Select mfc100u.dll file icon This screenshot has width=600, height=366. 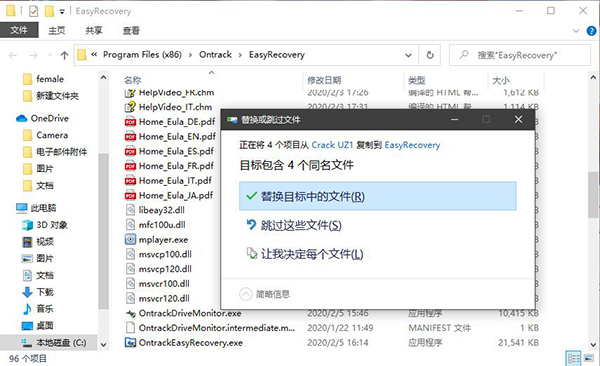(130, 225)
